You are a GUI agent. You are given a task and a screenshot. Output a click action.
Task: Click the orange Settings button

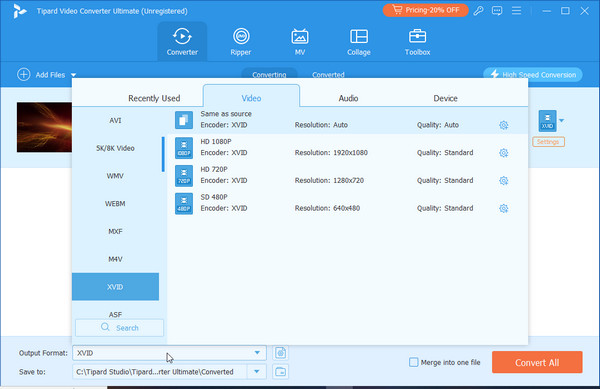(x=548, y=142)
